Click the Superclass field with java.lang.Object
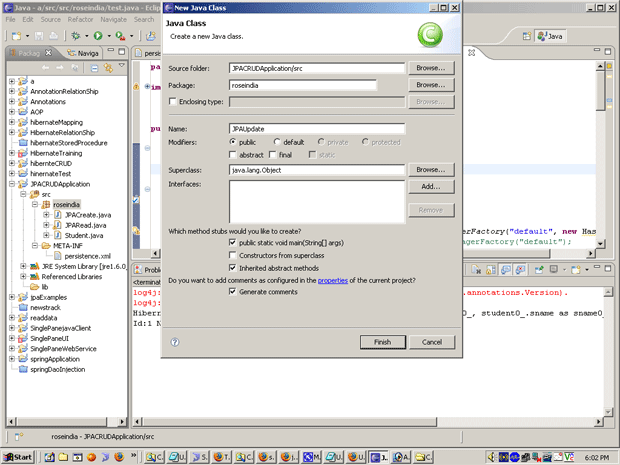The height and width of the screenshot is (465, 620). pos(317,170)
